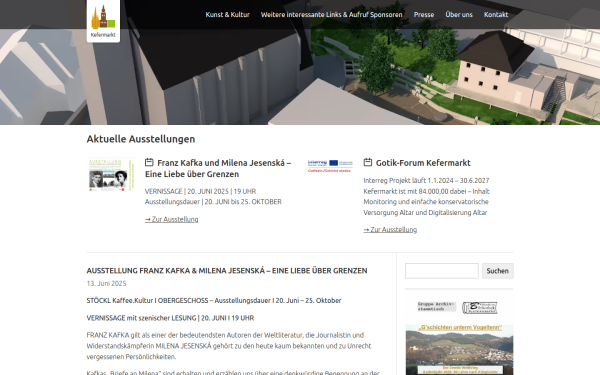Open the Kunst & Kultur menu
Screen dimensions: 600x375
[227, 15]
